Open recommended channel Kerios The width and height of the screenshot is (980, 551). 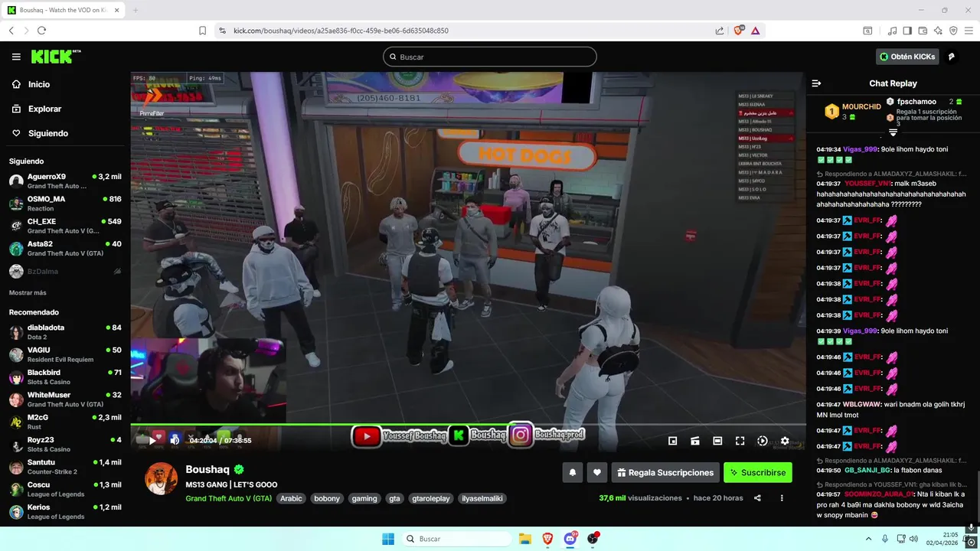click(x=65, y=511)
